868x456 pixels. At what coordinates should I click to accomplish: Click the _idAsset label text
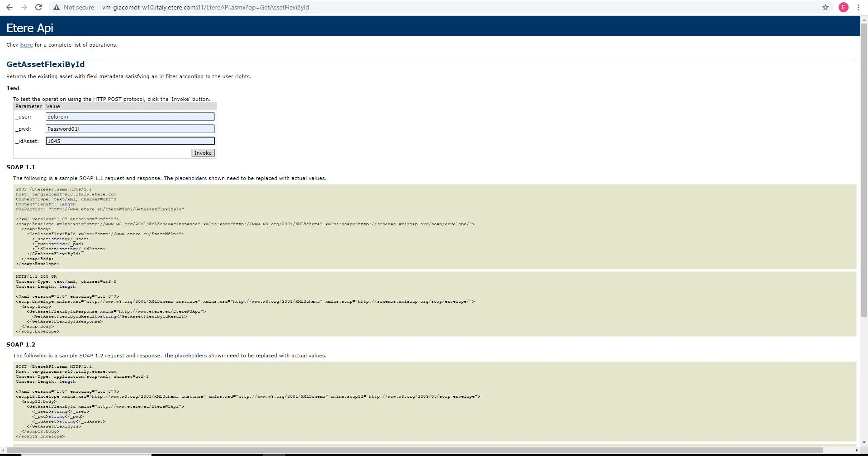[27, 141]
